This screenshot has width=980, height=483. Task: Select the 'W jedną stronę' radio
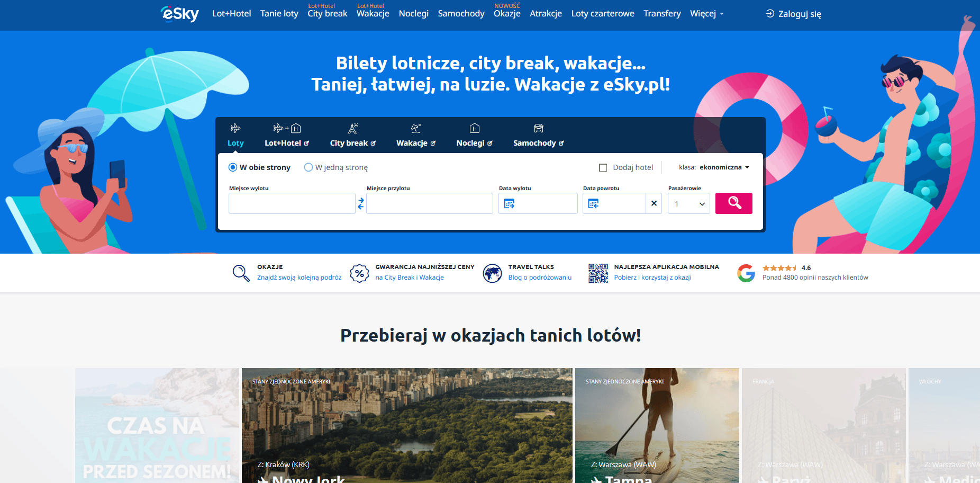pos(308,167)
